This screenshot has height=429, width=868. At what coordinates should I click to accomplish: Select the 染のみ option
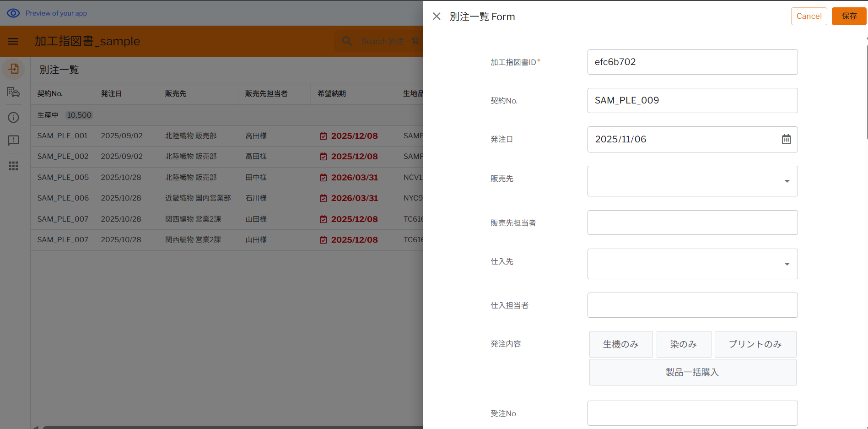[684, 344]
